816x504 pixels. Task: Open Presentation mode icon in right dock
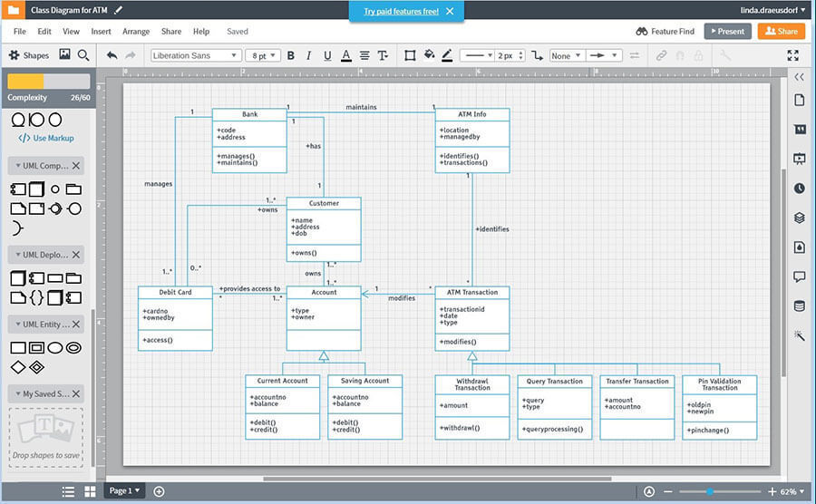pos(799,159)
